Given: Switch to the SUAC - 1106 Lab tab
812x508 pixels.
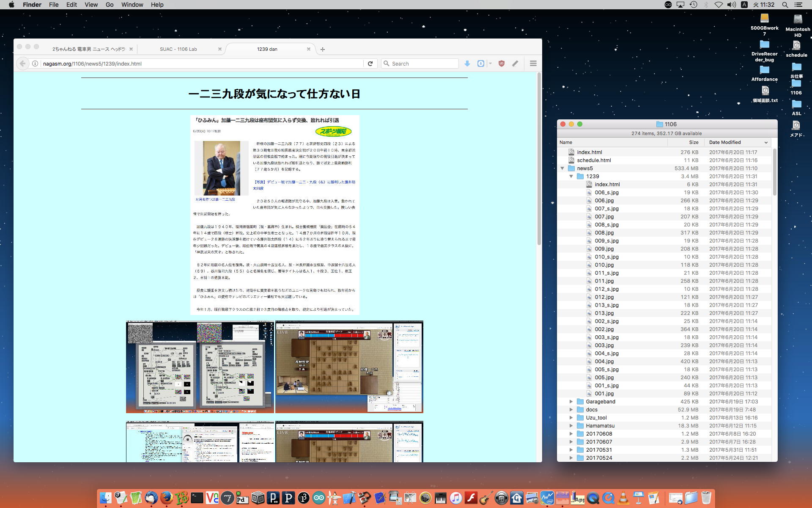Looking at the screenshot, I should [x=178, y=49].
